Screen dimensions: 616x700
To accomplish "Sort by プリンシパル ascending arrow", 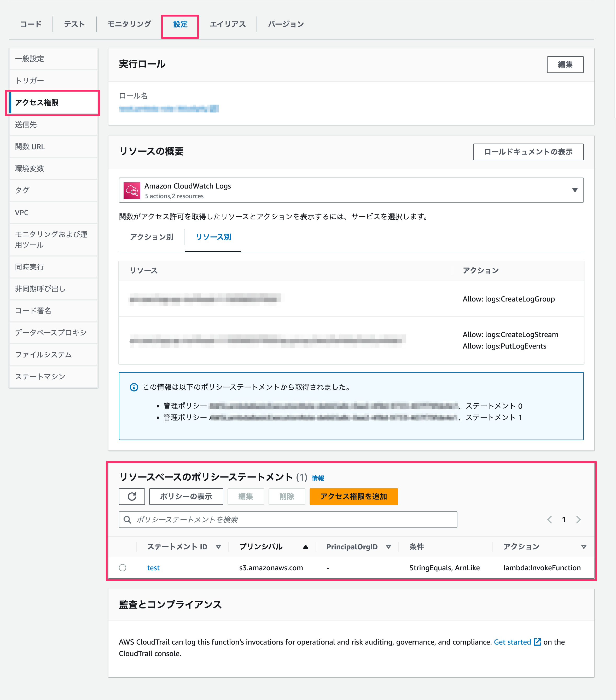I will tap(306, 547).
